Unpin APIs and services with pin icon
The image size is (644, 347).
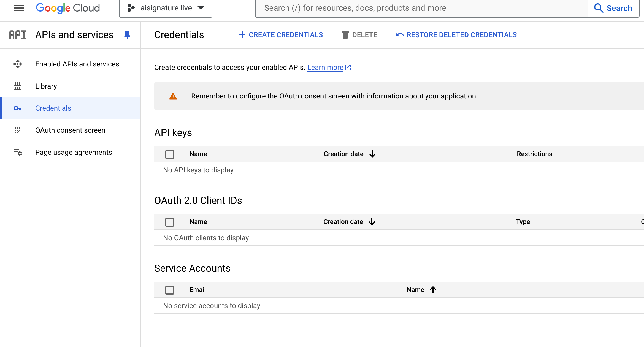[x=127, y=35]
